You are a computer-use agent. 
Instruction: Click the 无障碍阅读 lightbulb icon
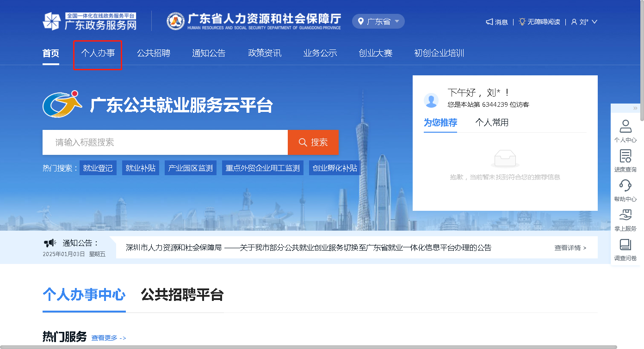522,22
